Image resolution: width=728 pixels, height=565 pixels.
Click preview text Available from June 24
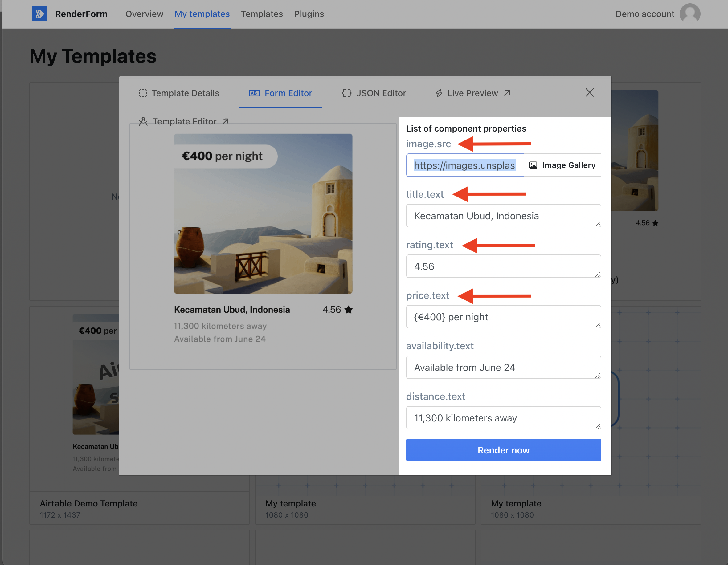tap(220, 339)
